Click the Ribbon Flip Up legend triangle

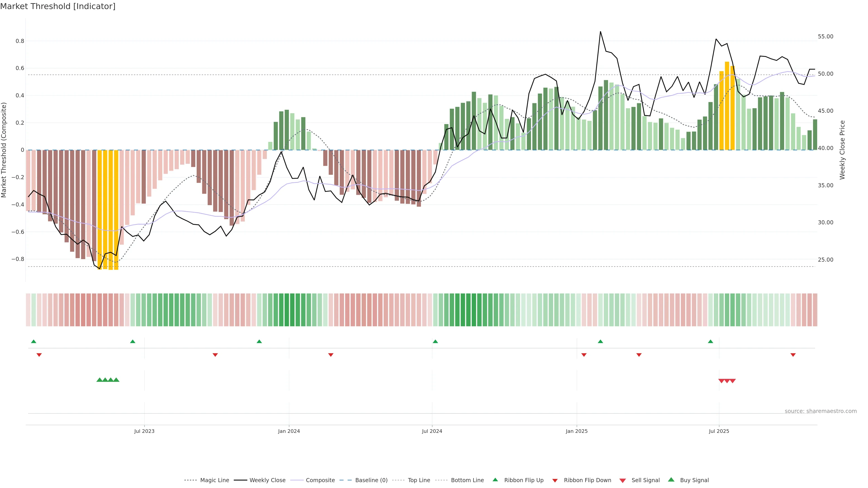tap(495, 480)
